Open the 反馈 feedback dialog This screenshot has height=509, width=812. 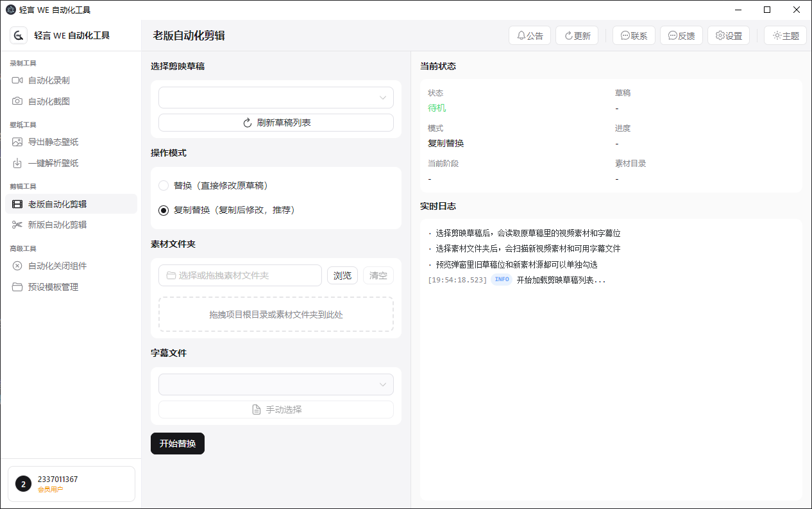click(x=681, y=35)
